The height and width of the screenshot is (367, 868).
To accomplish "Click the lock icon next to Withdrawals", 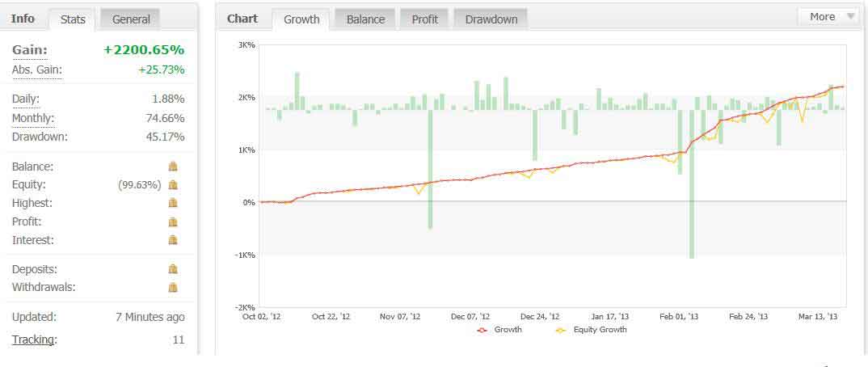I will tap(173, 287).
